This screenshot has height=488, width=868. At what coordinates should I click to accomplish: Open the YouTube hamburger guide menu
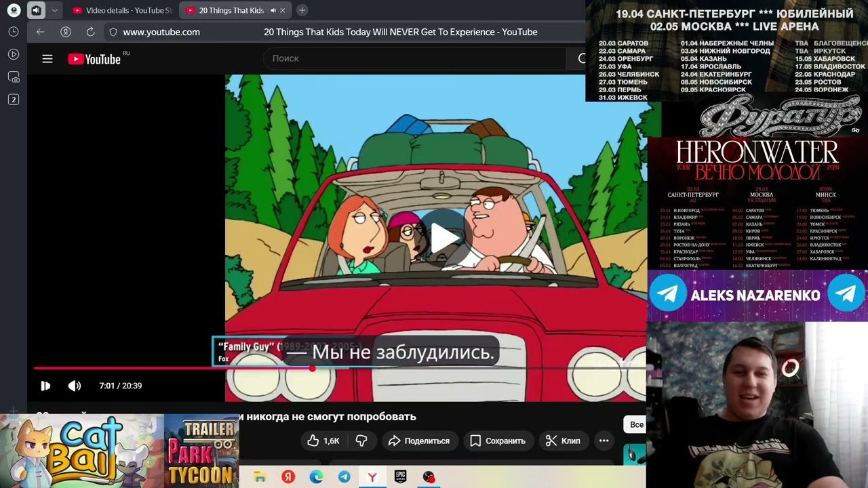pos(47,59)
